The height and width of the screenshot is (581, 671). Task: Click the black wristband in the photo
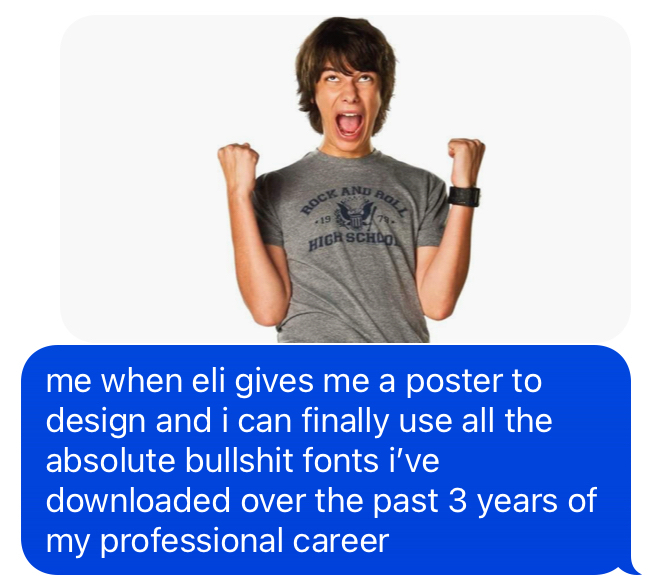pyautogui.click(x=464, y=196)
